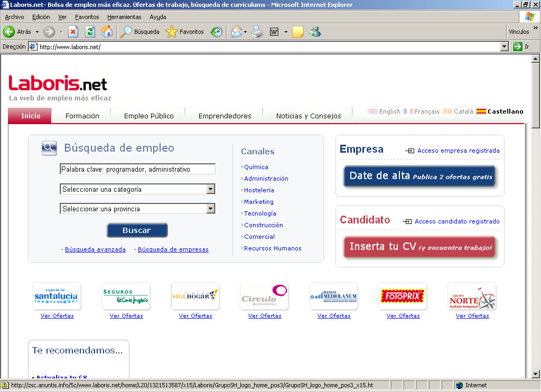Click the Atrás back arrow icon
Image resolution: width=541 pixels, height=392 pixels.
[9, 32]
